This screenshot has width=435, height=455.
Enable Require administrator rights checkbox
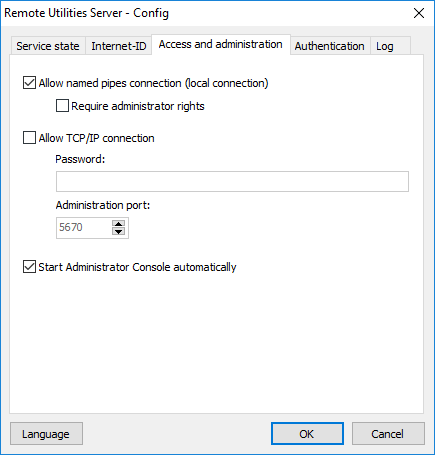[62, 106]
